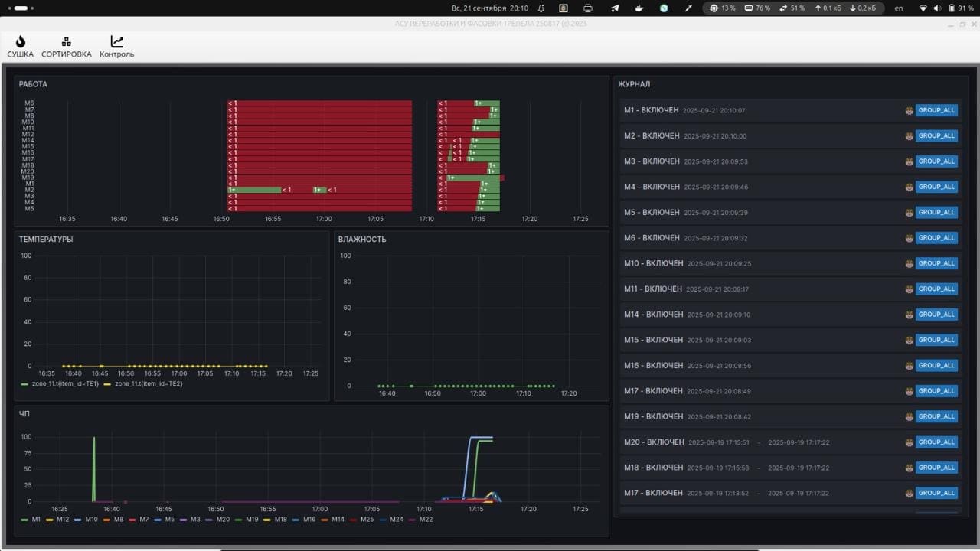Click the printer icon in the system bar
The image size is (980, 551).
589,8
